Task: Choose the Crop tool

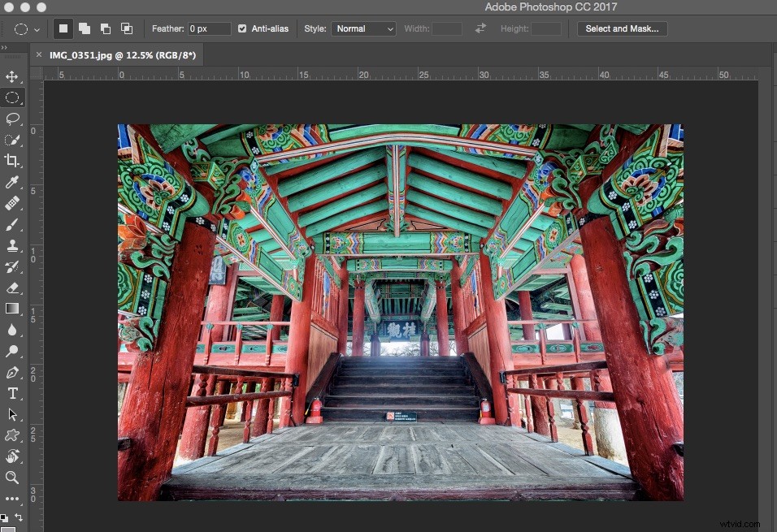Action: click(x=12, y=160)
